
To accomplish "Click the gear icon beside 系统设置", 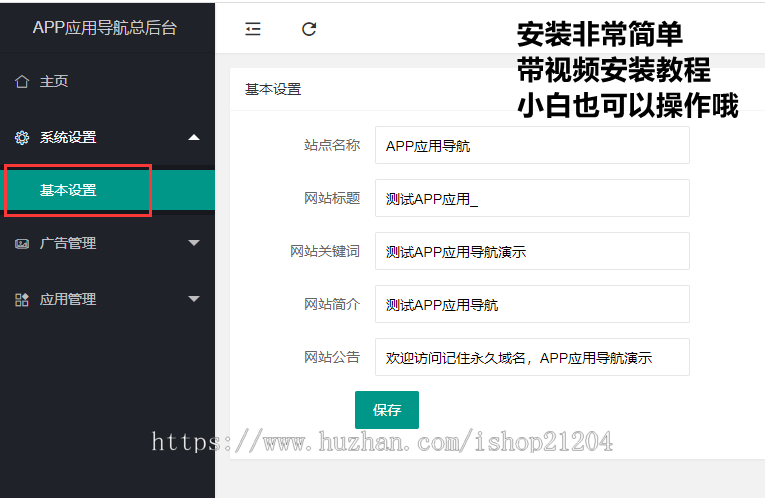I will pyautogui.click(x=22, y=138).
